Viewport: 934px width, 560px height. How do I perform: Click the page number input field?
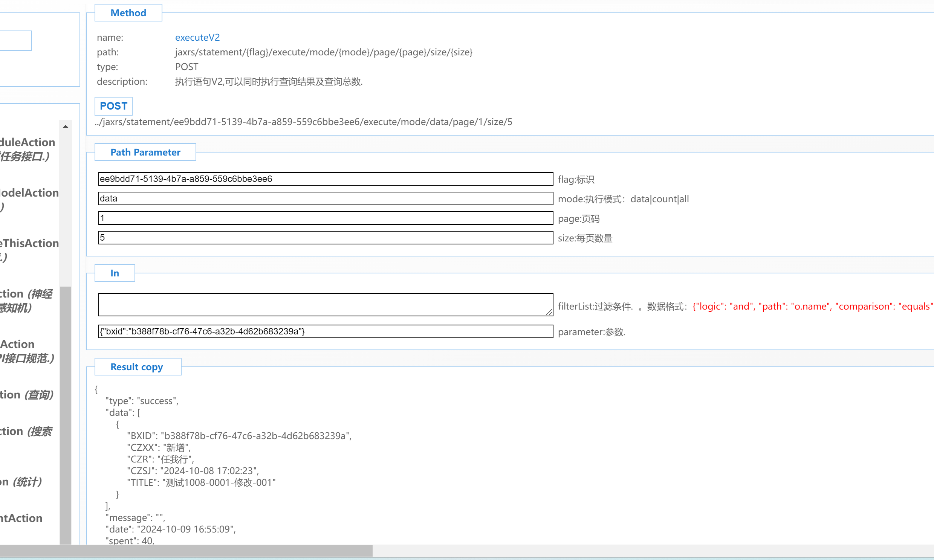point(325,218)
